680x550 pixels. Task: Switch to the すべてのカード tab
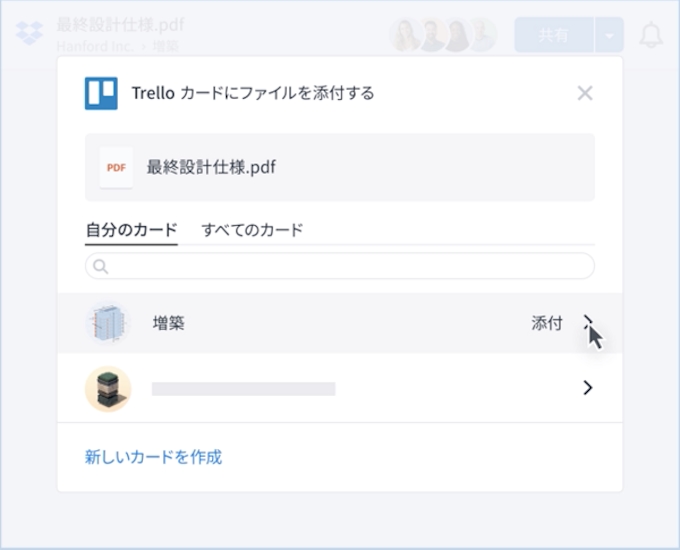coord(252,230)
